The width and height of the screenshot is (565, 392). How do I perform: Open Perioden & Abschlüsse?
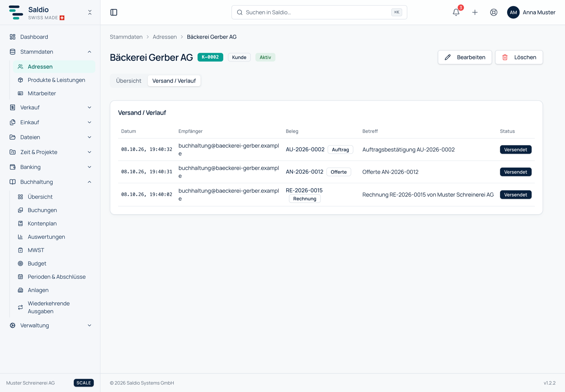point(54,277)
